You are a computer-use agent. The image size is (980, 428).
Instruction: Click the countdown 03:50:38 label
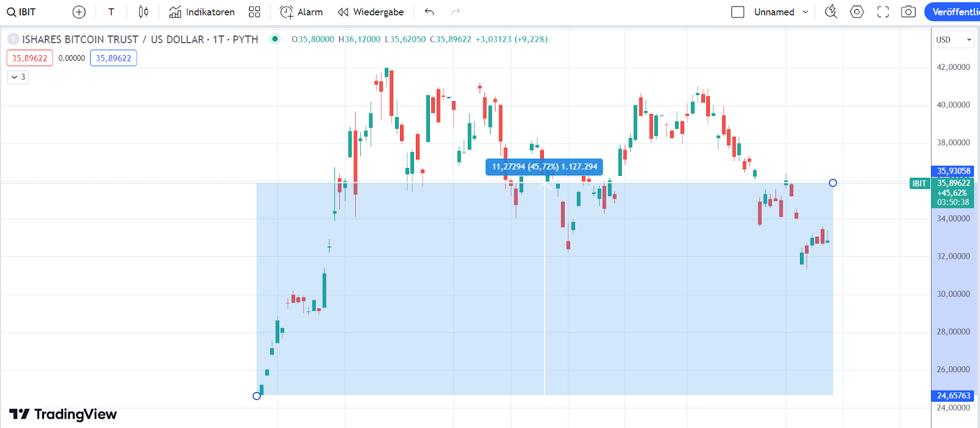[x=954, y=202]
